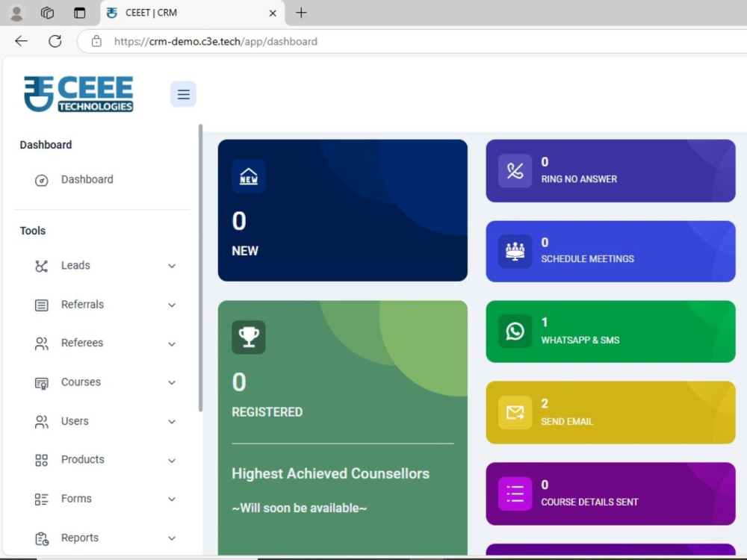The image size is (747, 560).
Task: Click the Tools section heading
Action: tap(33, 231)
